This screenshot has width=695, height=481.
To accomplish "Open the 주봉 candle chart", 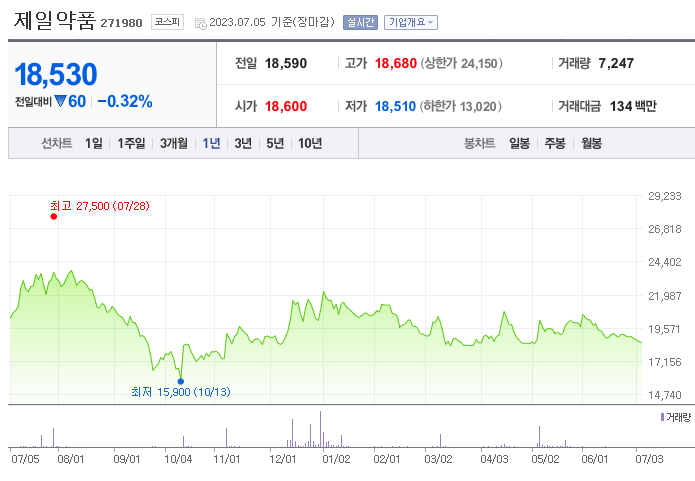I will click(555, 143).
